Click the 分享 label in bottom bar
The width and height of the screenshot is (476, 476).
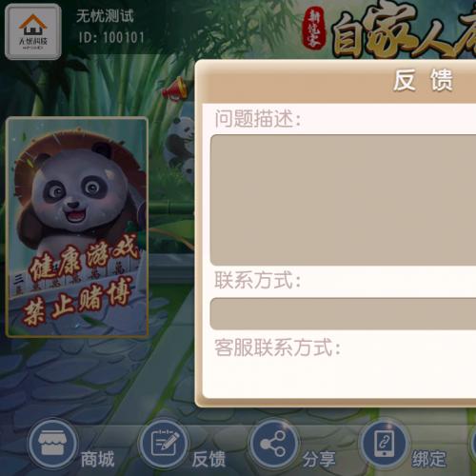click(319, 459)
